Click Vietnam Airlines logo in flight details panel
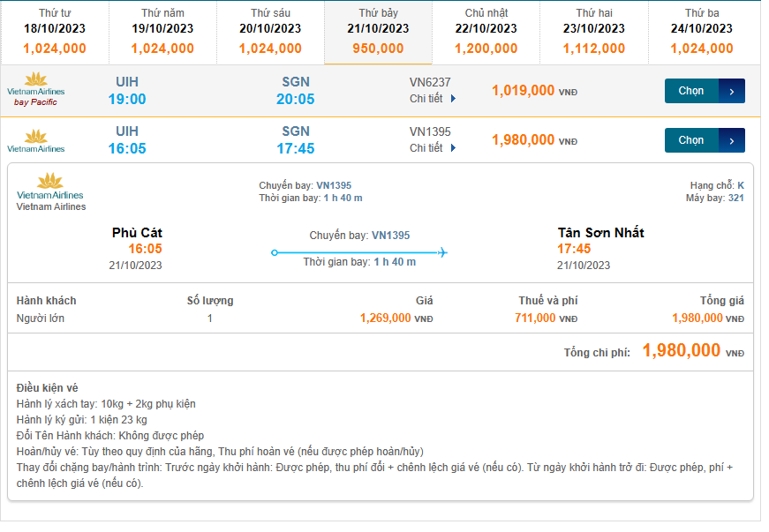This screenshot has height=532, width=769. 50,191
